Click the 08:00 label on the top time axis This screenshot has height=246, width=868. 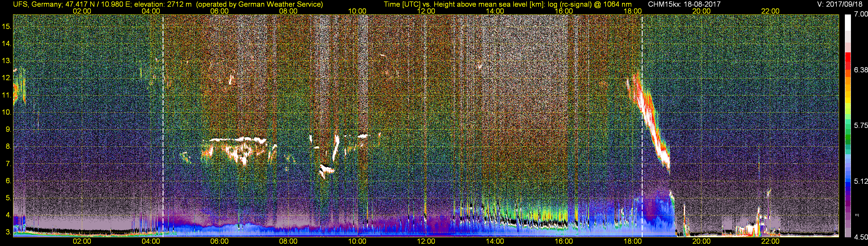coord(288,11)
